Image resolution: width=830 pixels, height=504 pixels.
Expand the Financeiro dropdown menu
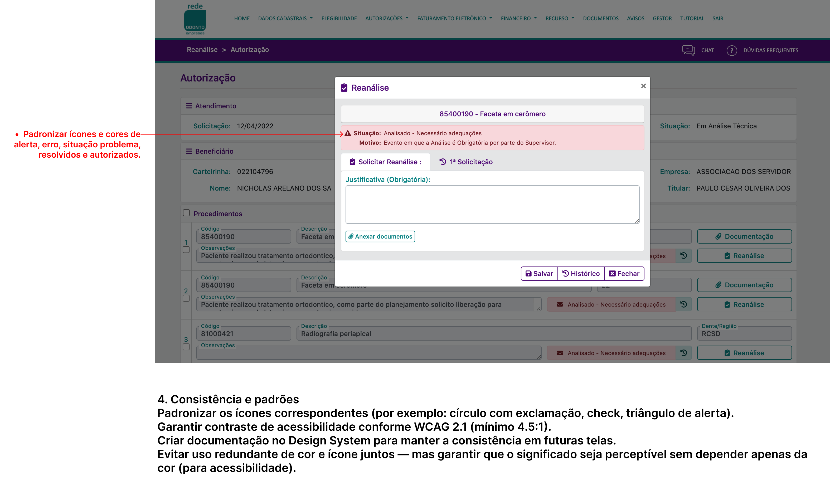click(518, 18)
